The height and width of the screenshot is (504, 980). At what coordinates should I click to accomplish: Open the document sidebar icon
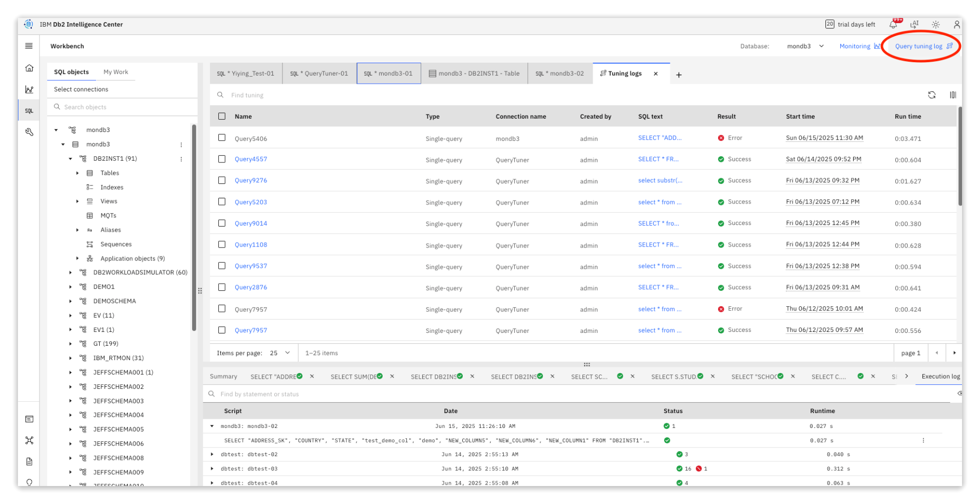29,461
